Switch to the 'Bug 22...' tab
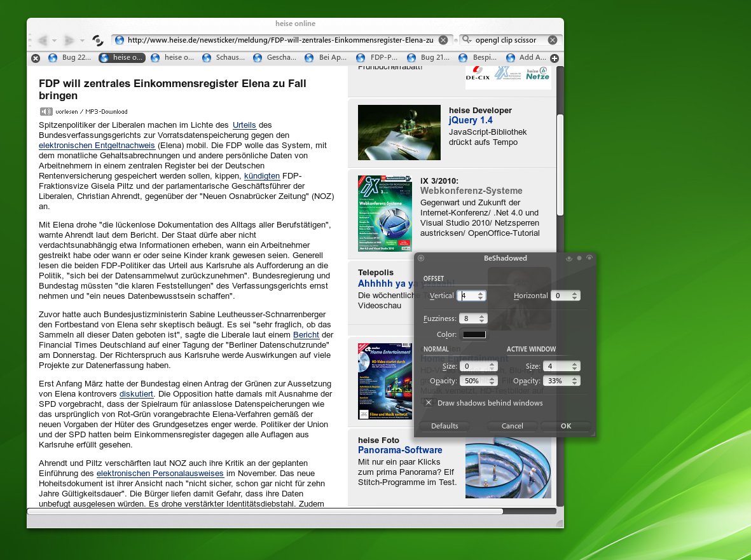Viewport: 751px width, 560px height. coord(69,57)
